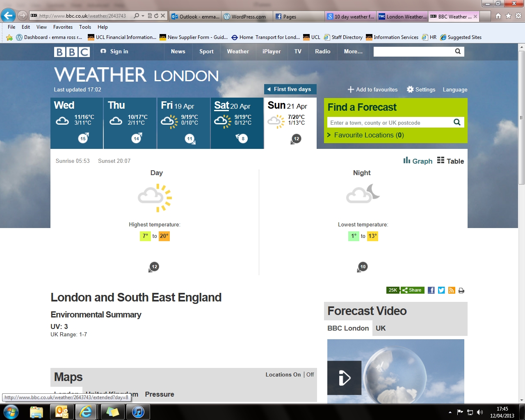This screenshot has height=420, width=525.
Task: Go to BBC Sport in navigation
Action: click(206, 52)
